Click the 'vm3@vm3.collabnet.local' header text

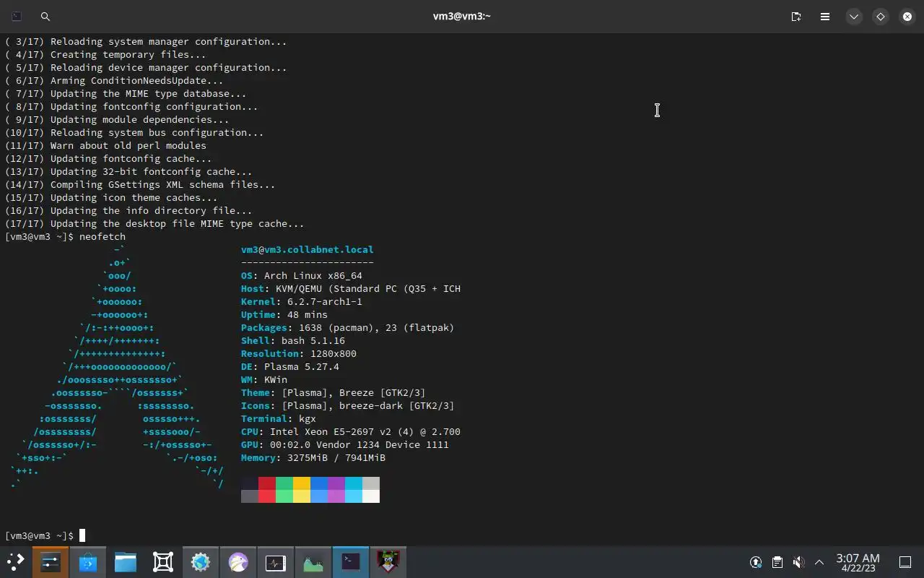point(308,250)
